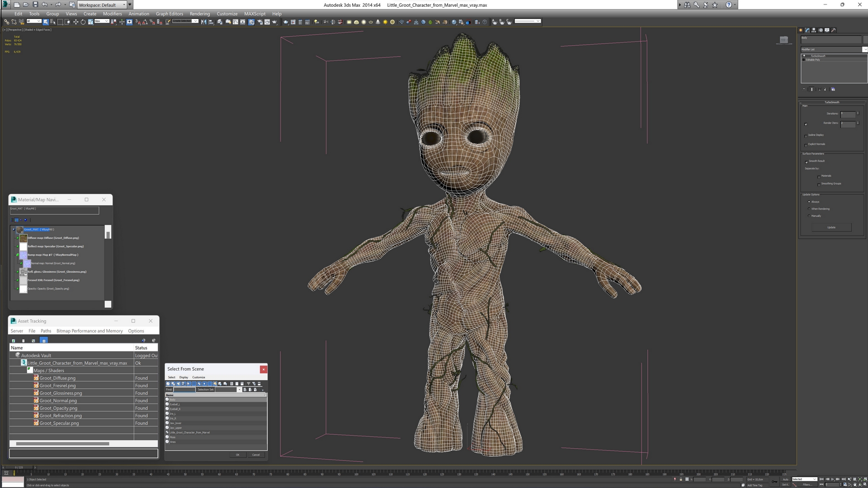Viewport: 868px width, 488px height.
Task: Open the help icon dropdown arrow in title bar
Action: point(735,5)
